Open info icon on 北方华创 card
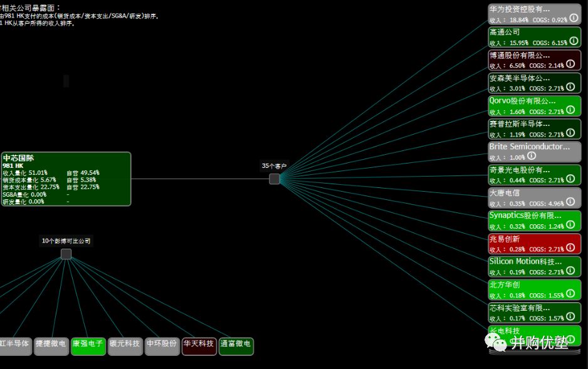Viewport: 588px width, 369px height. [570, 294]
